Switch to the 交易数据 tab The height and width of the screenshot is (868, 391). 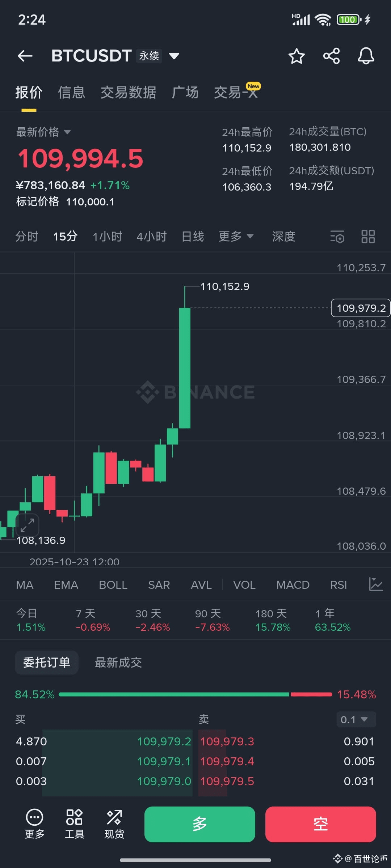pyautogui.click(x=129, y=92)
